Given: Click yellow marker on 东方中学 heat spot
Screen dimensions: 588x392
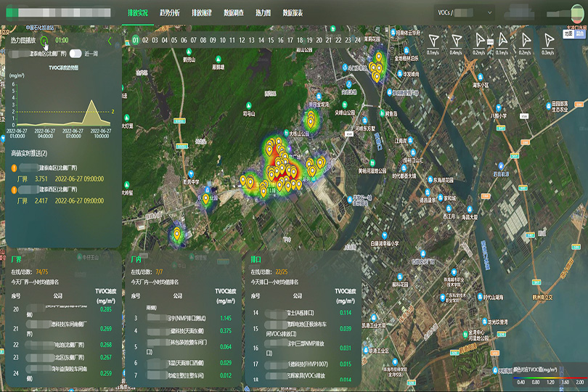Looking at the screenshot, I should [205, 198].
